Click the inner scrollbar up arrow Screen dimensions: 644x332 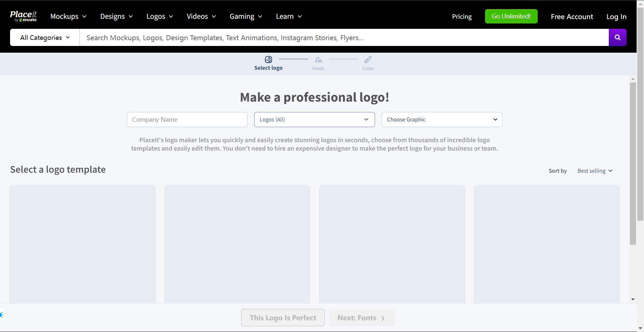[x=633, y=79]
